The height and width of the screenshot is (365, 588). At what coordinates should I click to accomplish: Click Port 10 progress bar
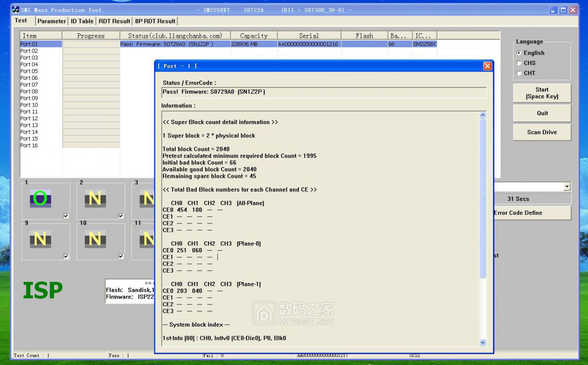91,105
